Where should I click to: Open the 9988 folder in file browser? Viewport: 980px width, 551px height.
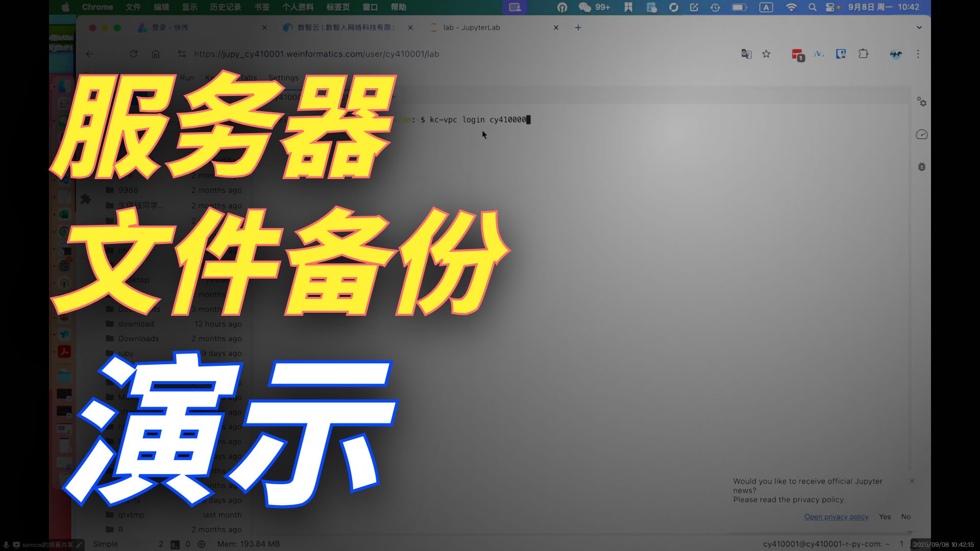point(174,190)
